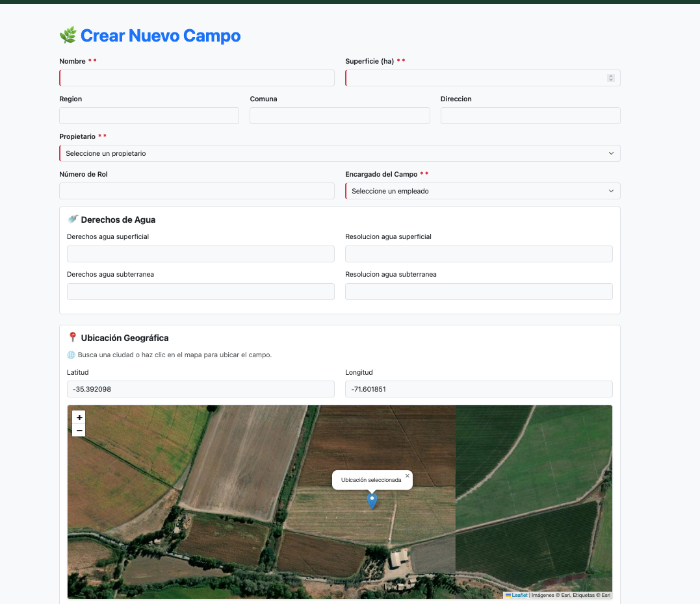Click inside the Nombre input field
This screenshot has width=700, height=604.
196,77
